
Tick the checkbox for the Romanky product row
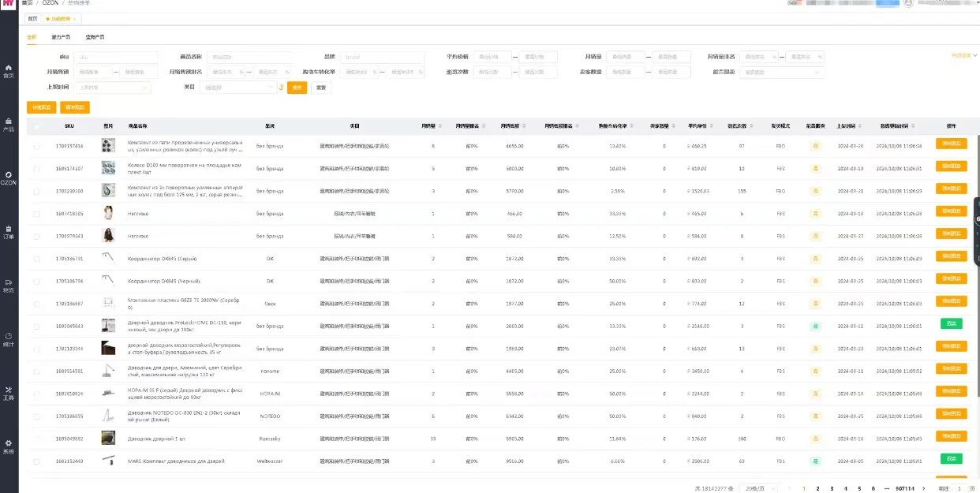36,438
